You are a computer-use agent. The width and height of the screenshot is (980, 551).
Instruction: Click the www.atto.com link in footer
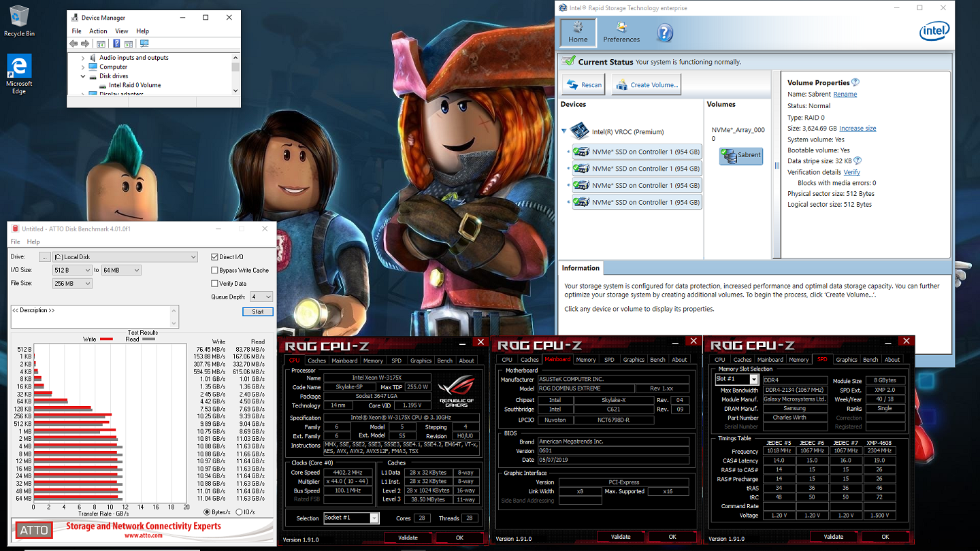click(143, 535)
